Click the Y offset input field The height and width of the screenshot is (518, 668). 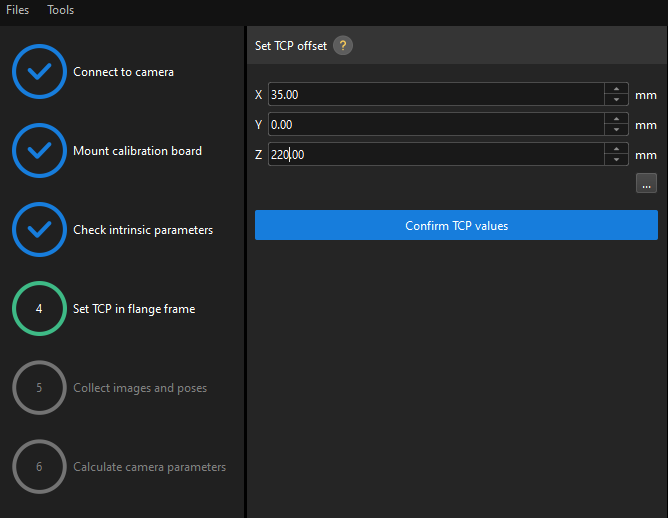435,125
